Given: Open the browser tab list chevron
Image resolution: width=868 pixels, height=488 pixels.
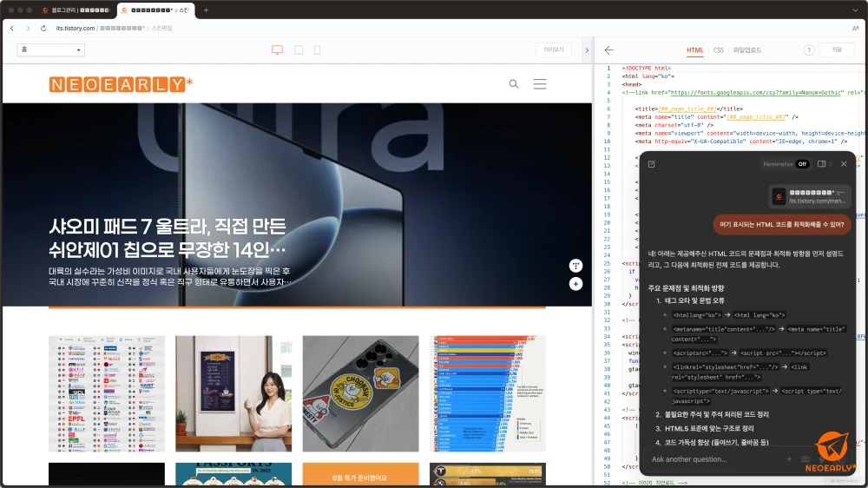Looking at the screenshot, I should click(855, 10).
